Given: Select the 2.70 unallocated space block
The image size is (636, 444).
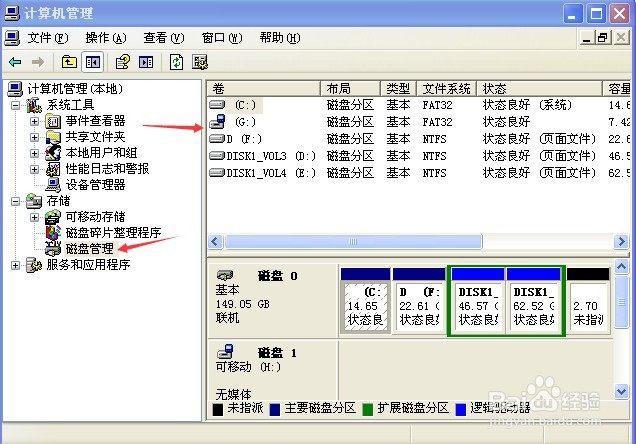Looking at the screenshot, I should click(588, 301).
